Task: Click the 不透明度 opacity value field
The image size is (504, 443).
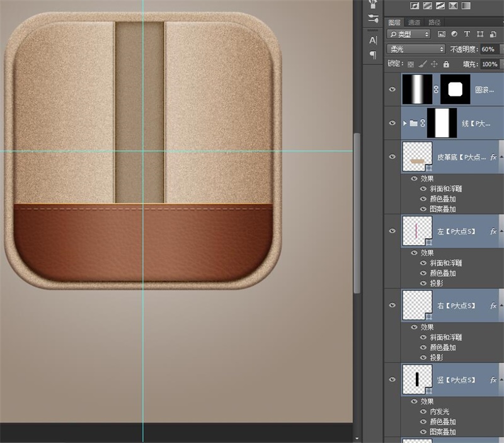Action: (490, 49)
